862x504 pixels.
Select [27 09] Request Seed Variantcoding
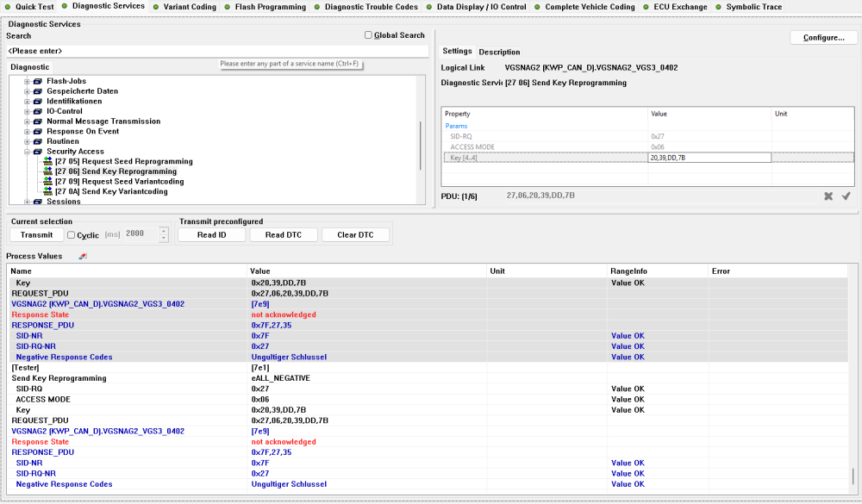pos(119,182)
